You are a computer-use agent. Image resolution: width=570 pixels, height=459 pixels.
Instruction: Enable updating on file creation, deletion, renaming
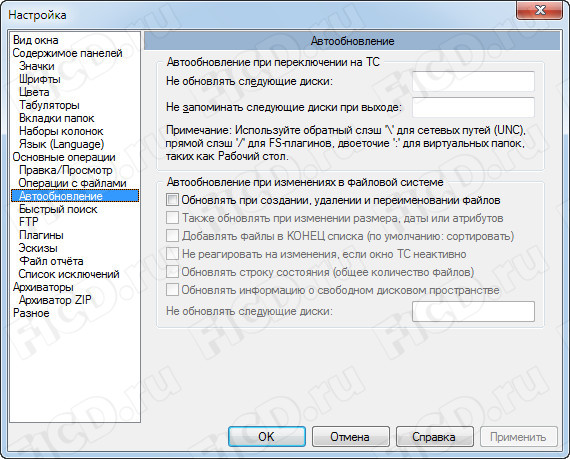point(172,200)
